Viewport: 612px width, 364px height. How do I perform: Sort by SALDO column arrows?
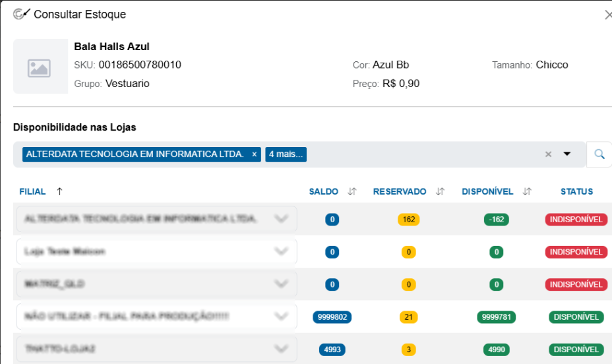pyautogui.click(x=352, y=191)
